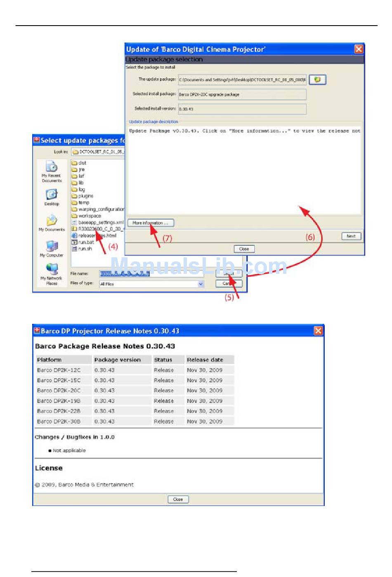The height and width of the screenshot is (577, 392).
Task: Click Next in Update package selection window
Action: (351, 236)
